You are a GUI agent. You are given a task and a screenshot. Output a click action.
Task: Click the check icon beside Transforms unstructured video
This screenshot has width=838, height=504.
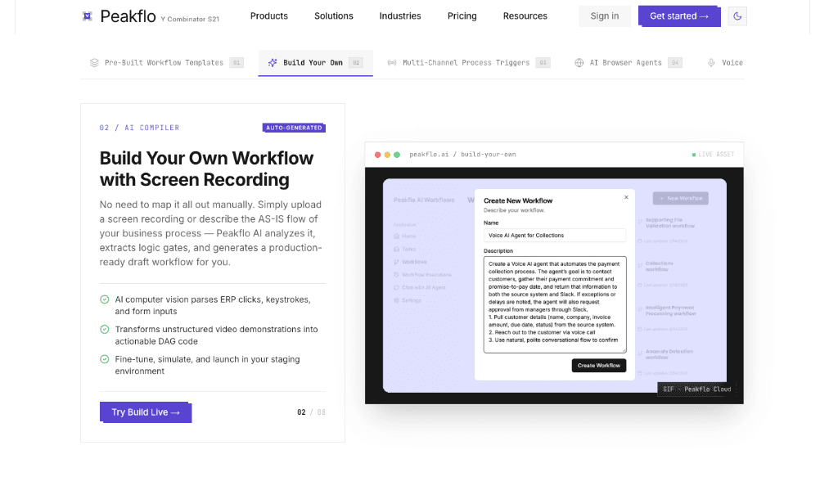[x=105, y=329]
